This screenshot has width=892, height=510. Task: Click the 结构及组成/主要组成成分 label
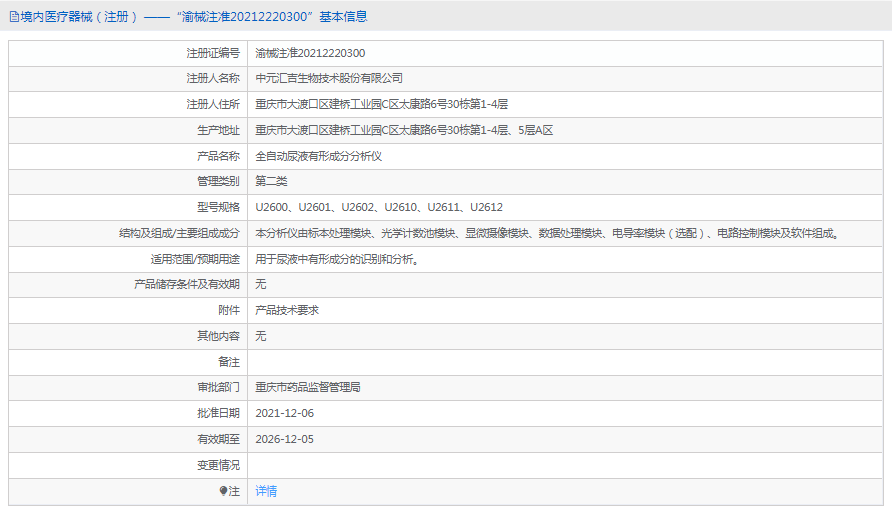(x=179, y=233)
